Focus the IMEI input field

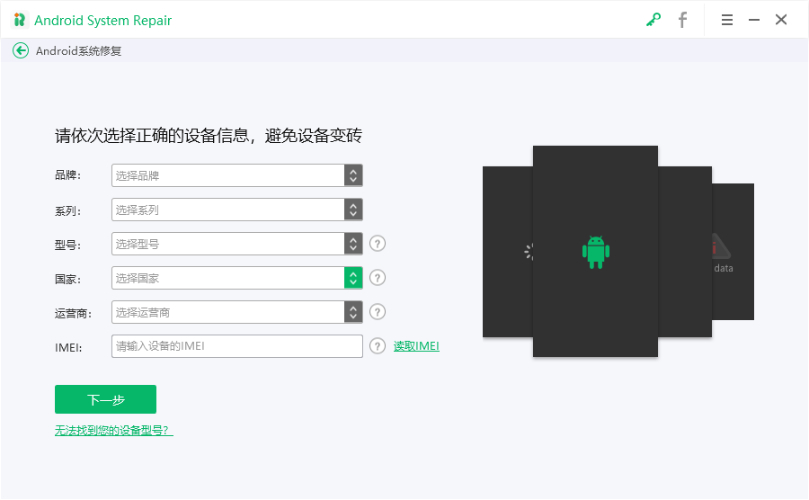[x=236, y=346]
